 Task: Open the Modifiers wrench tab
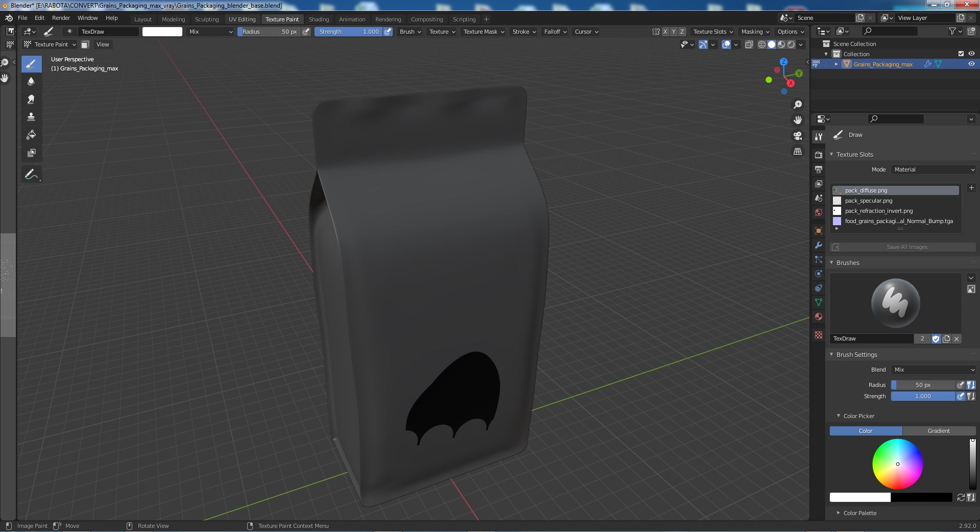pyautogui.click(x=819, y=245)
